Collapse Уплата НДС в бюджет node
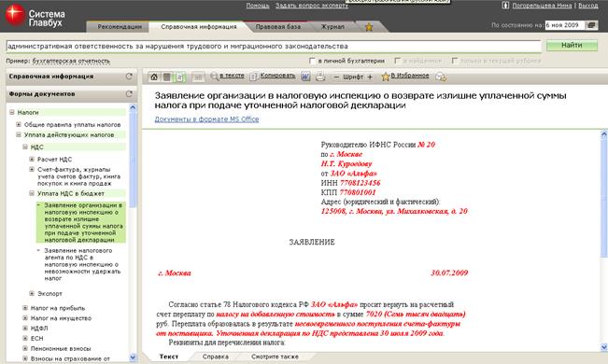 click(32, 193)
